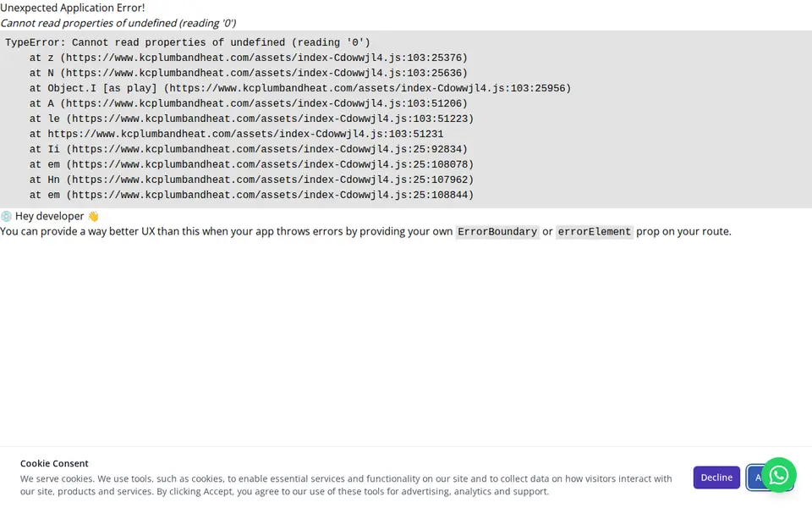Click the 'at em' line ending 25:108844

coord(251,195)
